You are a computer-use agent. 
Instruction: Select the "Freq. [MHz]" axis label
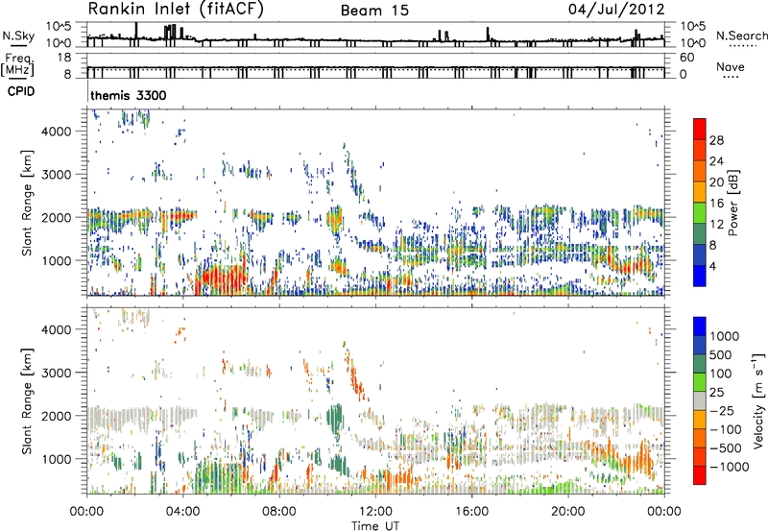[x=17, y=64]
